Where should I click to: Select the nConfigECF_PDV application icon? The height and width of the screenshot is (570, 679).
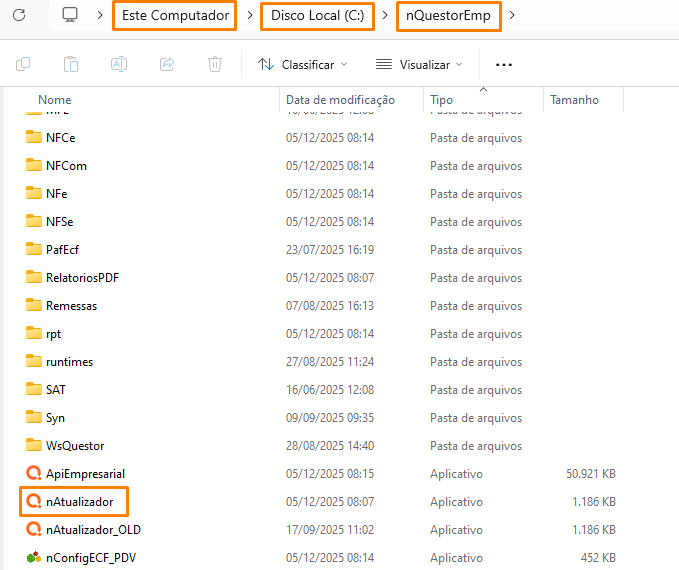point(34,557)
